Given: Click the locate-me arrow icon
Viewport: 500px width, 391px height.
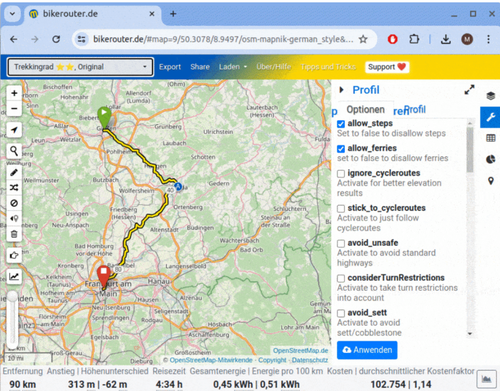Looking at the screenshot, I should tap(14, 130).
